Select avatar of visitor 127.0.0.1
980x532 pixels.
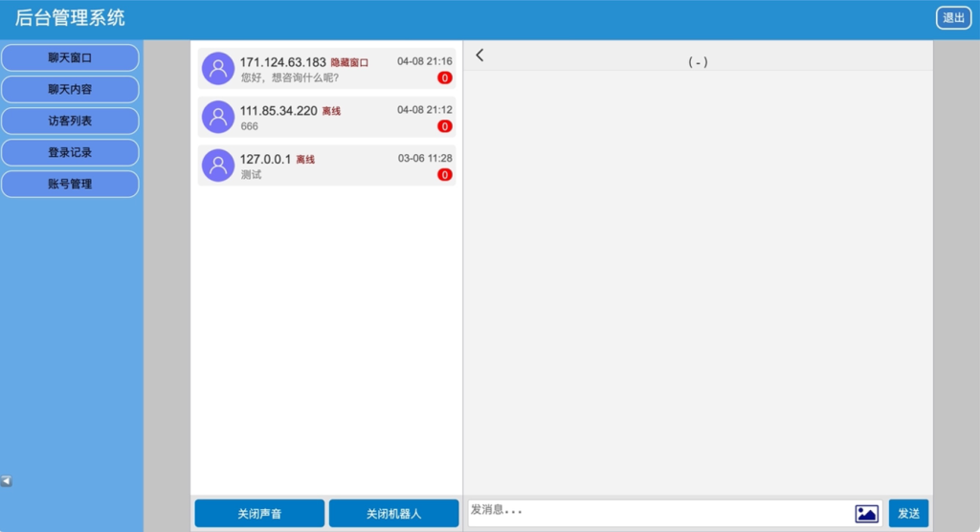[218, 165]
